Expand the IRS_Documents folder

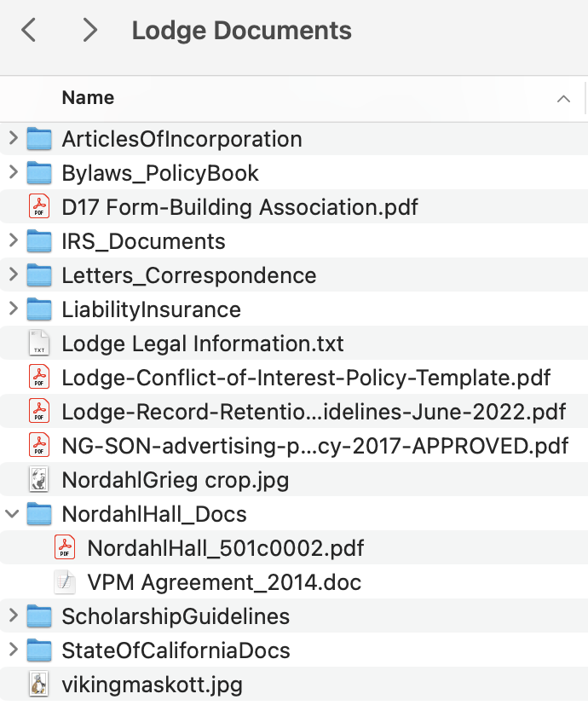tap(14, 240)
